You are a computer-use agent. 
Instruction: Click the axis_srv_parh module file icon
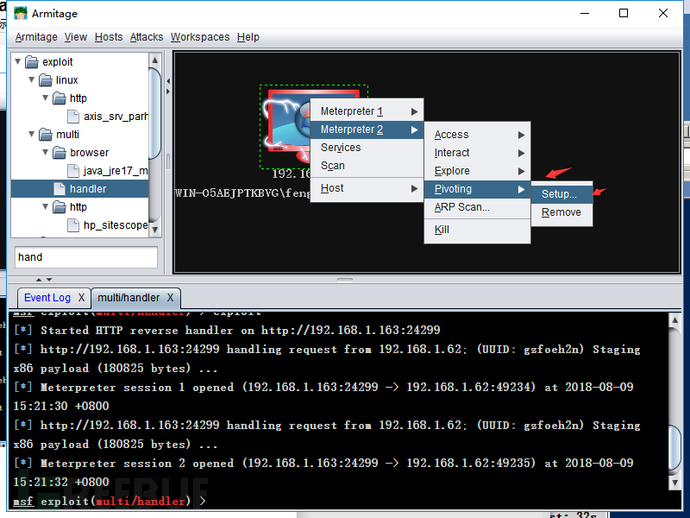73,116
